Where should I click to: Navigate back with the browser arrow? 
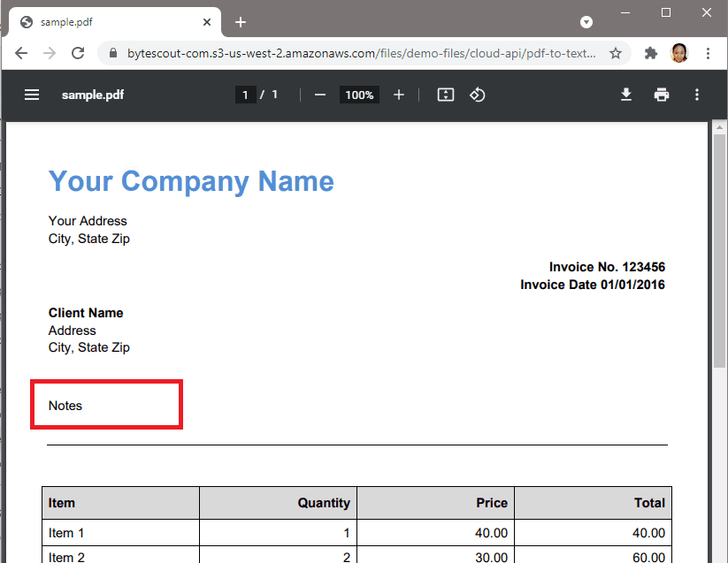[x=21, y=53]
